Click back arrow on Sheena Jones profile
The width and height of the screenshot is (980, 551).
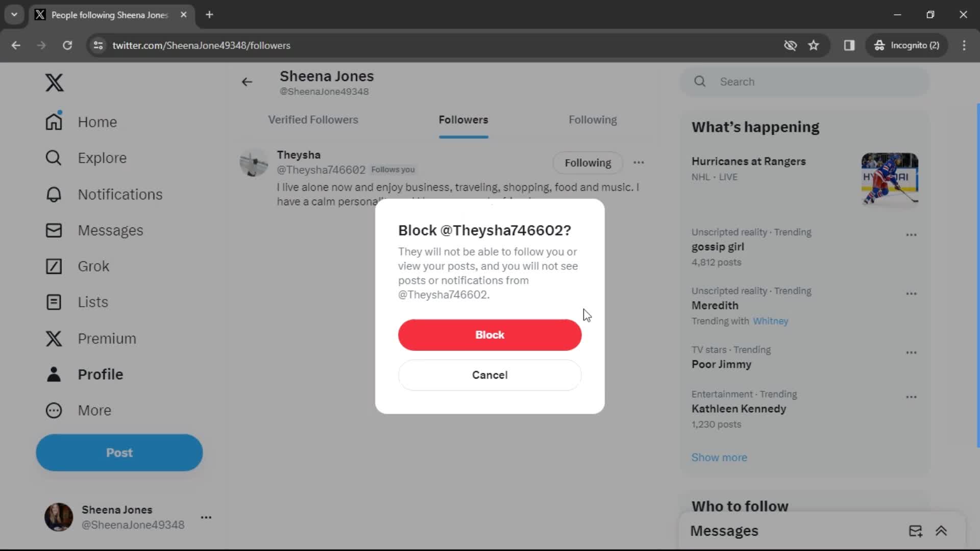pyautogui.click(x=247, y=82)
